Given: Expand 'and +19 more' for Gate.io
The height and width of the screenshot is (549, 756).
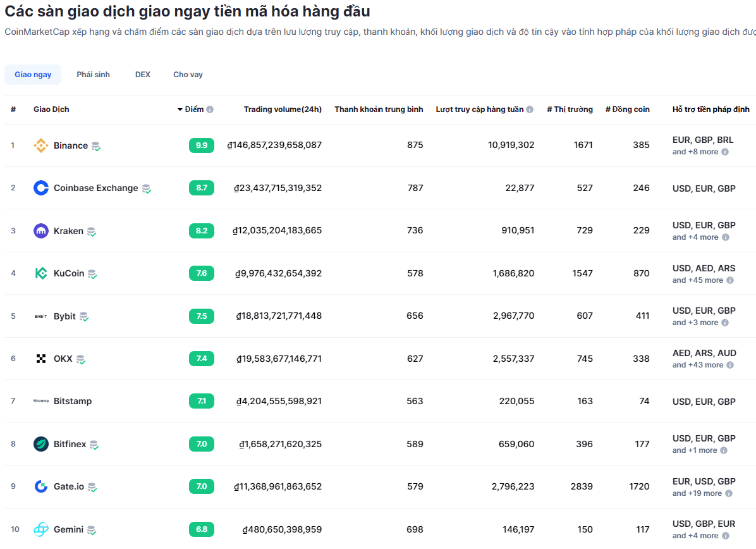Looking at the screenshot, I should tap(697, 493).
